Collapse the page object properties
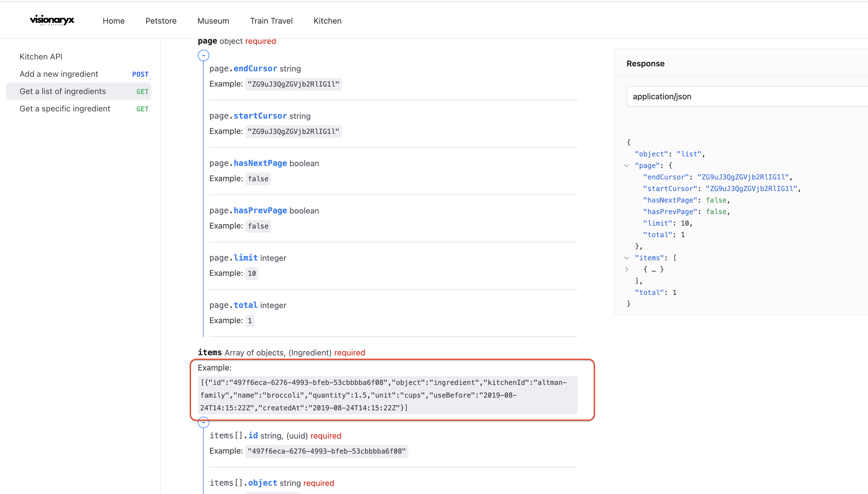Screen dimensions: 868x494 [x=203, y=55]
